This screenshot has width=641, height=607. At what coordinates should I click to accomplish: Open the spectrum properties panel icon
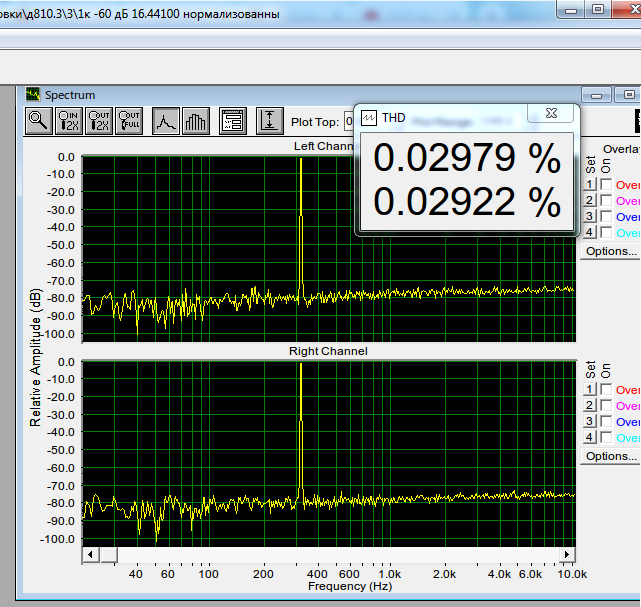click(233, 121)
